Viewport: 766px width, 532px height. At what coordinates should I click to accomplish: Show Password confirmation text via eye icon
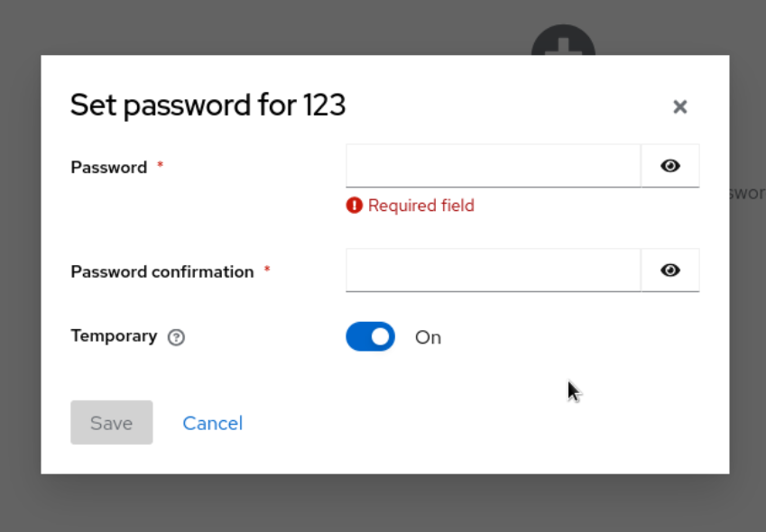[x=669, y=271]
